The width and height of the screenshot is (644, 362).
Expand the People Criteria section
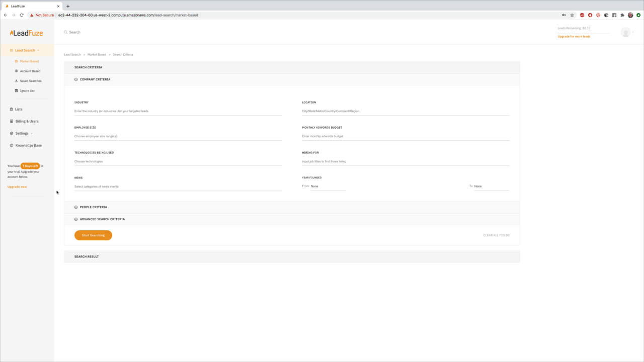[76, 207]
